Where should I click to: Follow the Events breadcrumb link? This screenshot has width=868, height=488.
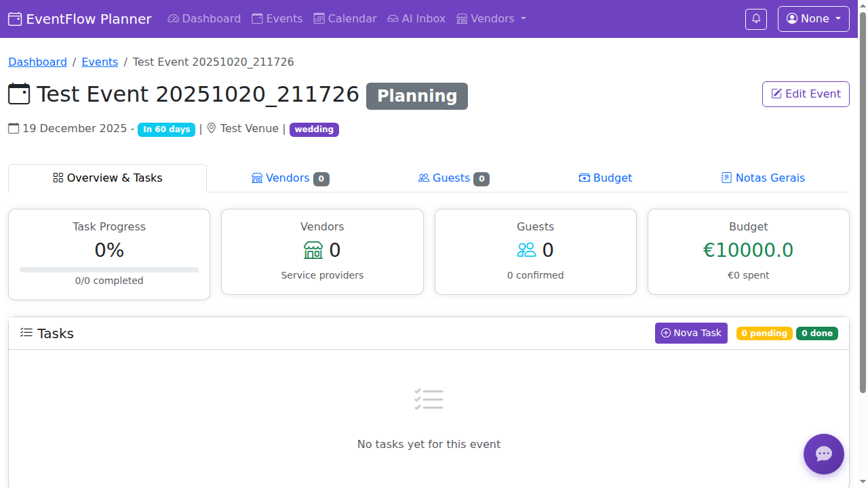100,62
